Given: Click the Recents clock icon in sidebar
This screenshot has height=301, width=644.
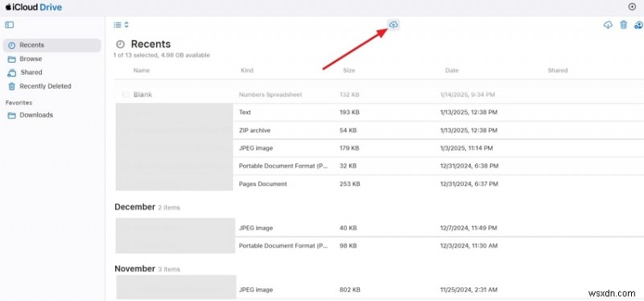Looking at the screenshot, I should click(x=11, y=45).
